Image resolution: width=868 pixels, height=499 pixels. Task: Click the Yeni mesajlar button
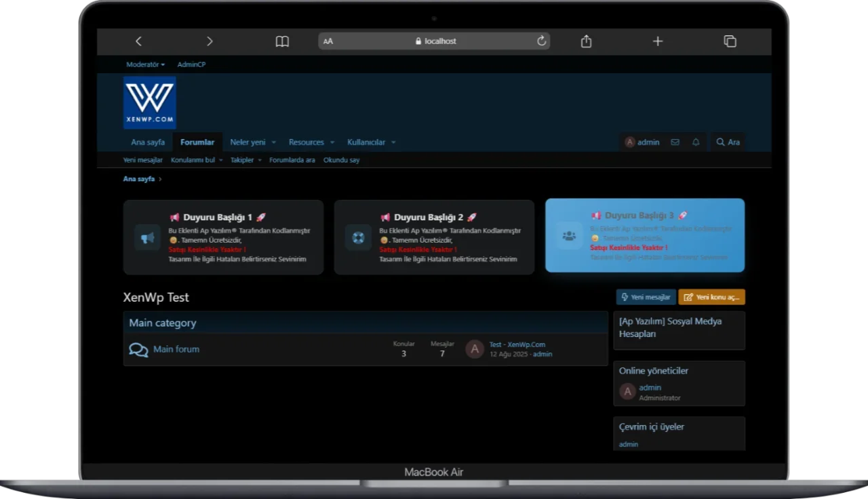coord(646,297)
